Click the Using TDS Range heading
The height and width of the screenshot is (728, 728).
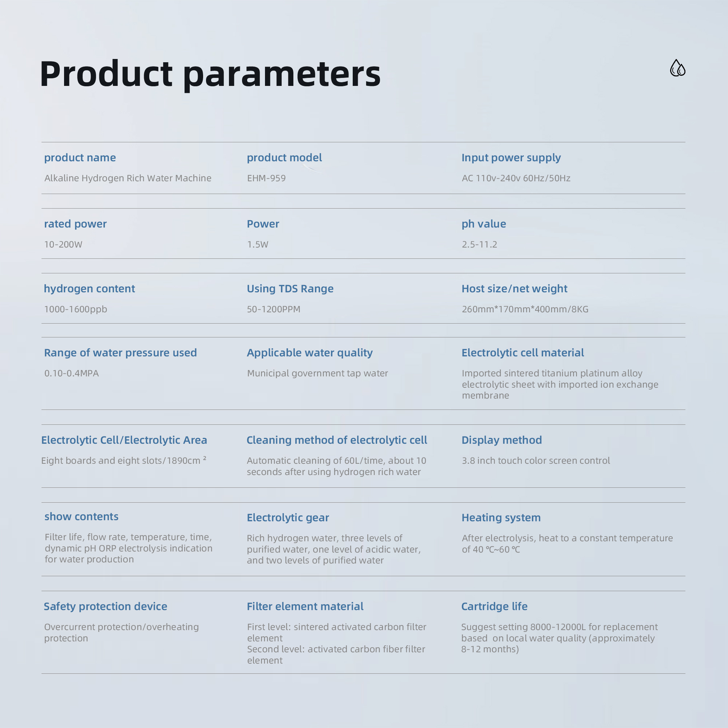click(x=290, y=289)
